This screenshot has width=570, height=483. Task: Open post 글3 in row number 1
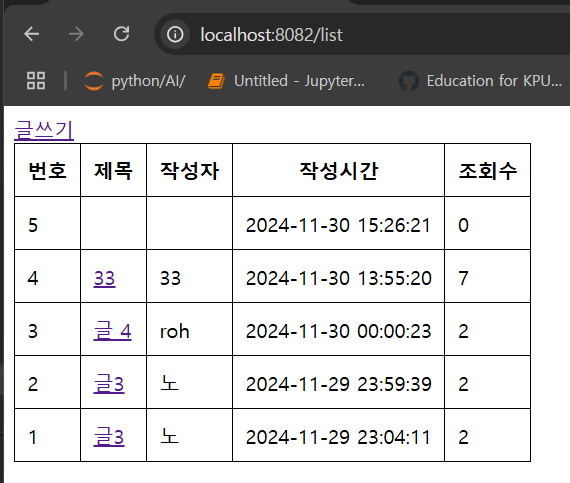[x=109, y=437]
